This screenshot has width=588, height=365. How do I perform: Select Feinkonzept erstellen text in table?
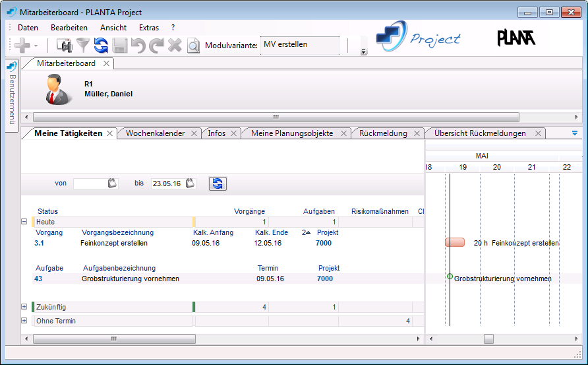point(114,243)
